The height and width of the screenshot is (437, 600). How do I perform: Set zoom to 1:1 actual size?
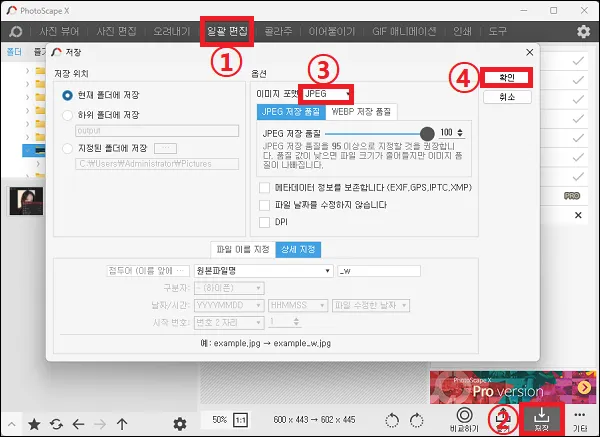[x=240, y=421]
